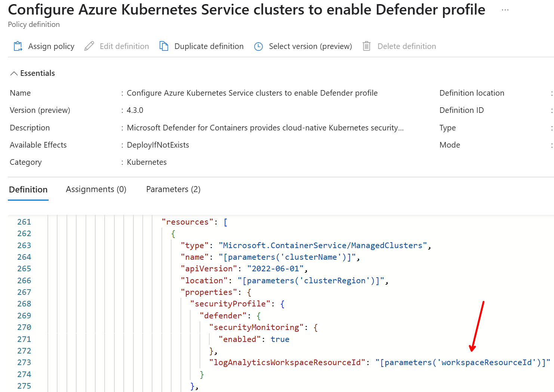Click the Edit definition label

[x=124, y=46]
